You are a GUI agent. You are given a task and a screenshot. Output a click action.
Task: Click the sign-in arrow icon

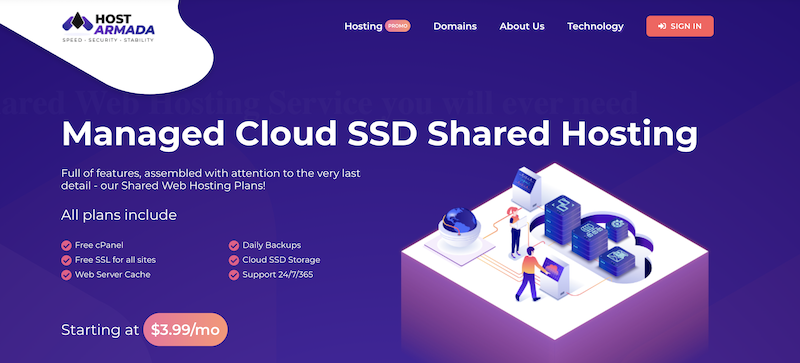coord(662,26)
